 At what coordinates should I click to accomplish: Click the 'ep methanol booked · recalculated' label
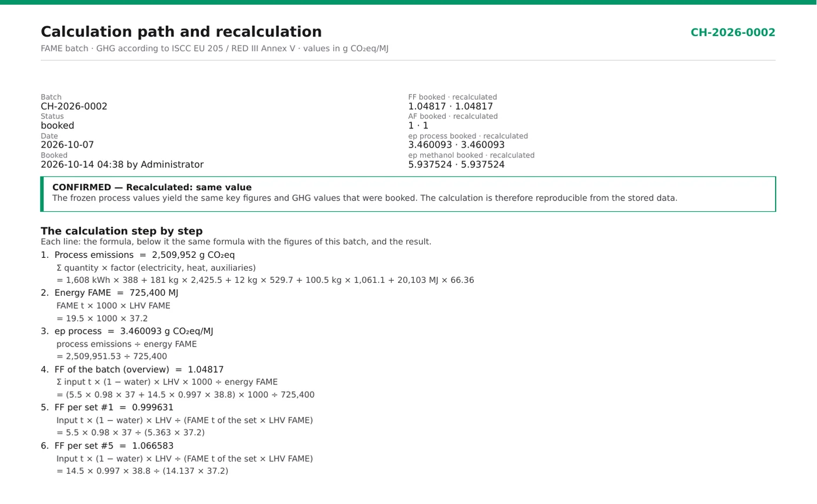pos(471,156)
